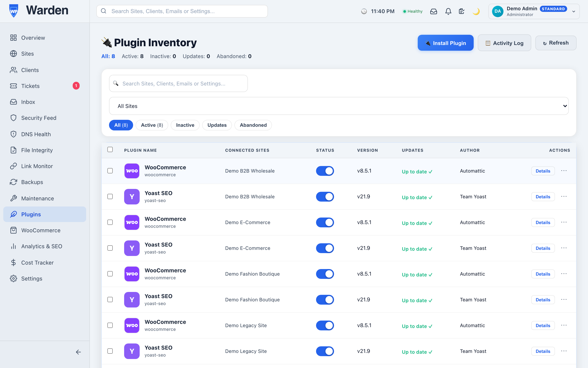
Task: Click the red Tickets badge showing 1
Action: [76, 86]
